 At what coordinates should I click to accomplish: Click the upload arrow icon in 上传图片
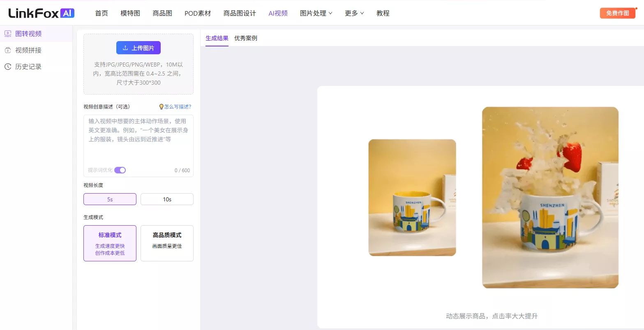[x=125, y=48]
